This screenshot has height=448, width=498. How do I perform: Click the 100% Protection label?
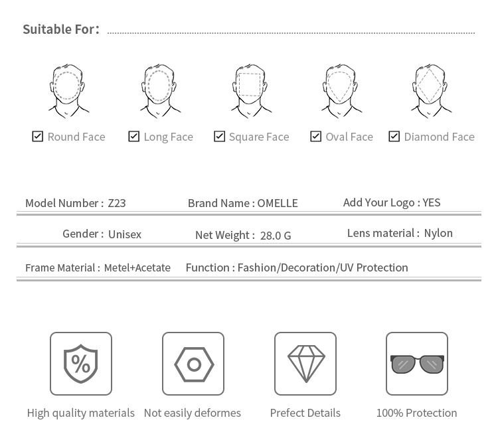click(417, 413)
